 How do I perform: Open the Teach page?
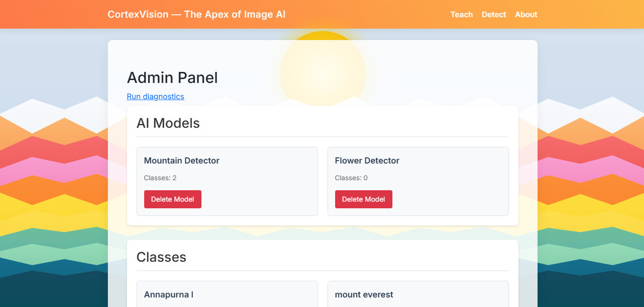click(461, 14)
